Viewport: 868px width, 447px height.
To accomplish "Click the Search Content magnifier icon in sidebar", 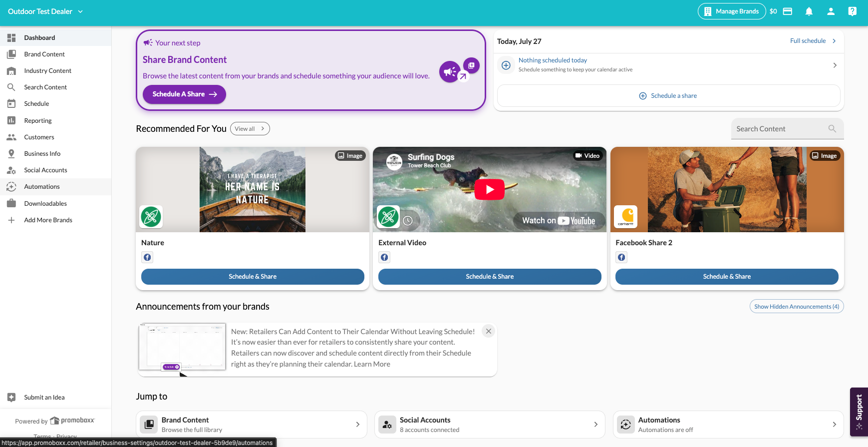I will [11, 87].
